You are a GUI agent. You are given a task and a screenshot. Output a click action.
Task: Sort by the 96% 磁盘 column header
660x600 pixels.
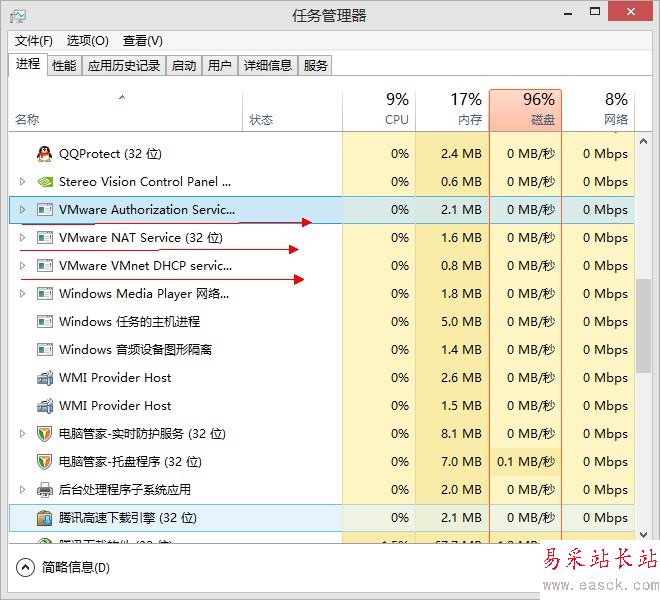pos(525,110)
